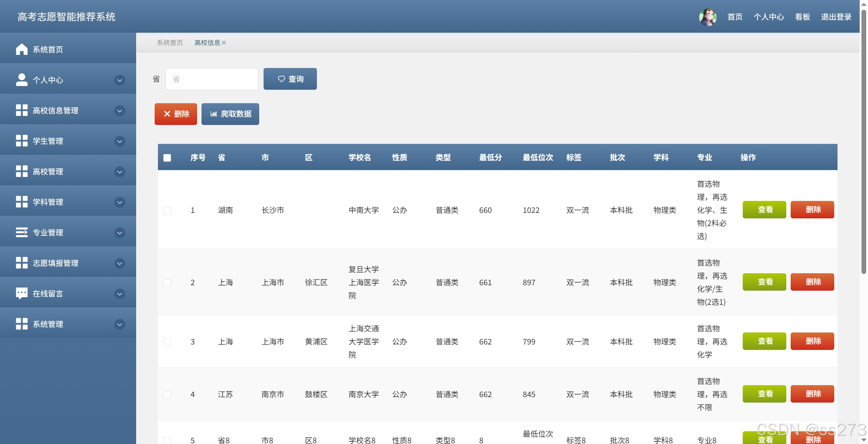Close the 高校信息 tab with the X

pyautogui.click(x=224, y=43)
